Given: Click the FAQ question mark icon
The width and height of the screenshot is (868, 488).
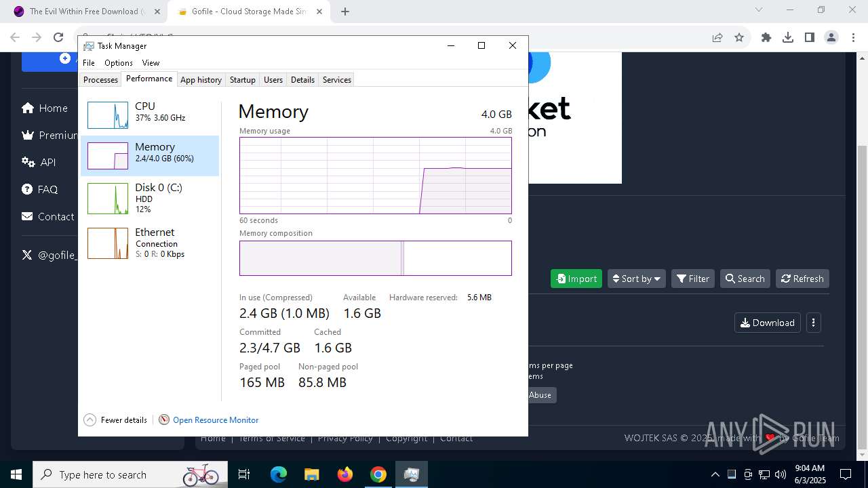Looking at the screenshot, I should click(27, 189).
